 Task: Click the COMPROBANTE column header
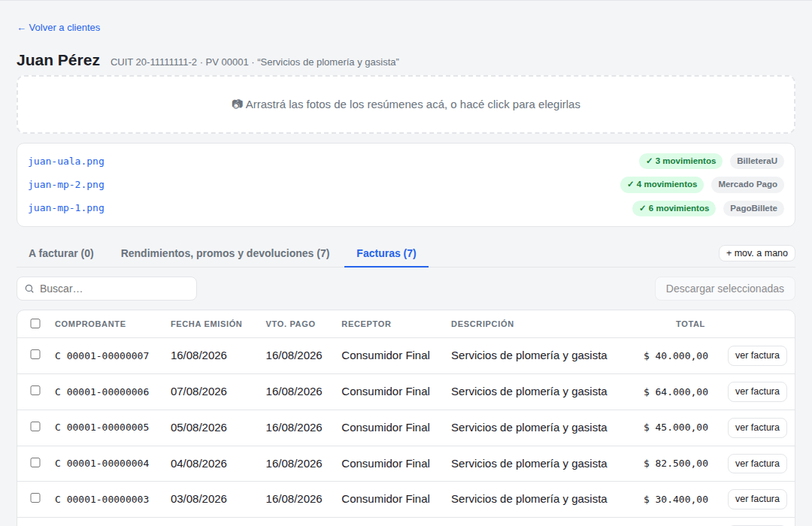coord(90,324)
